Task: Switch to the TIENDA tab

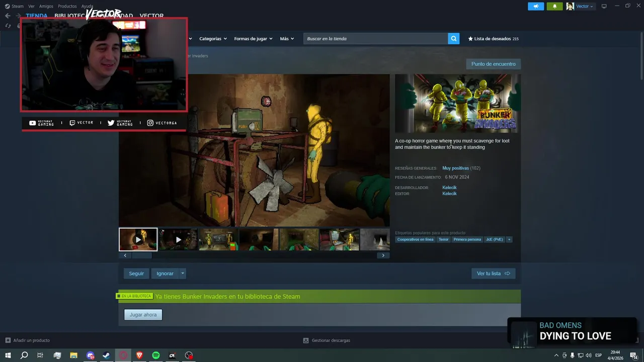Action: tap(36, 16)
